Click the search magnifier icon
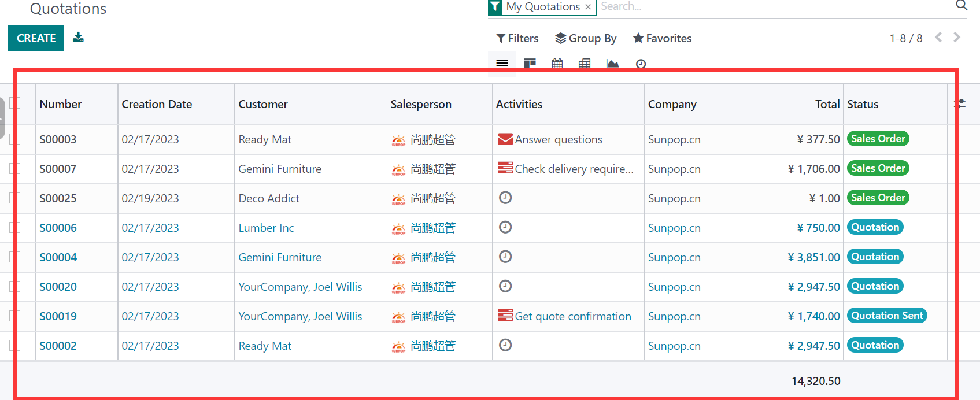The width and height of the screenshot is (980, 400). click(961, 6)
